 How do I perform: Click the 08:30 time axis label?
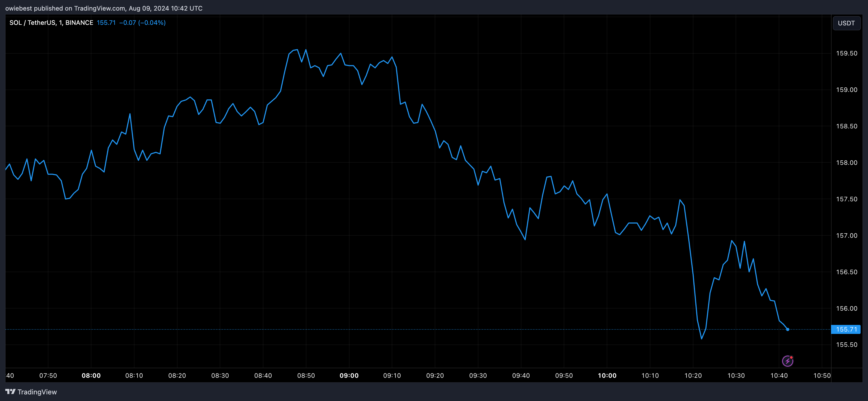pos(220,375)
